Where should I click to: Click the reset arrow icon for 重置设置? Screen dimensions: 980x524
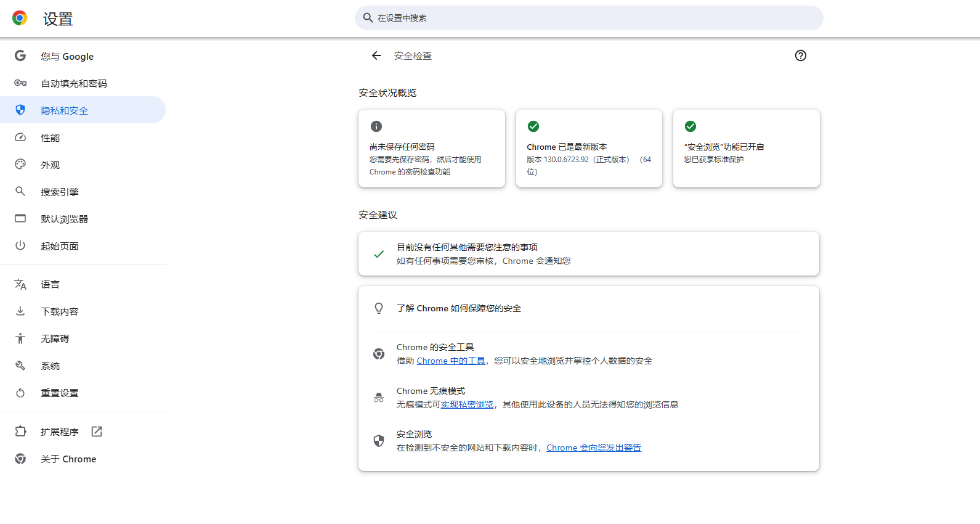pyautogui.click(x=20, y=393)
